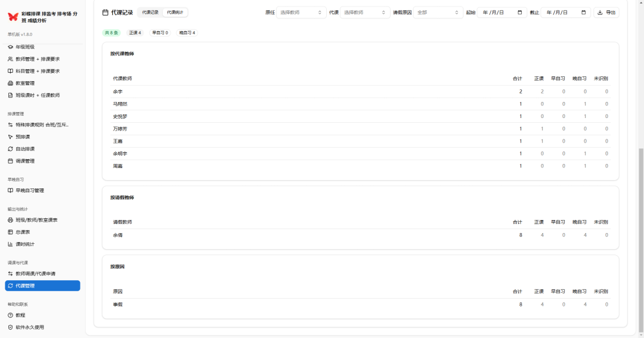Click the 导出 export button
Image resolution: width=644 pixels, height=338 pixels.
click(x=606, y=13)
